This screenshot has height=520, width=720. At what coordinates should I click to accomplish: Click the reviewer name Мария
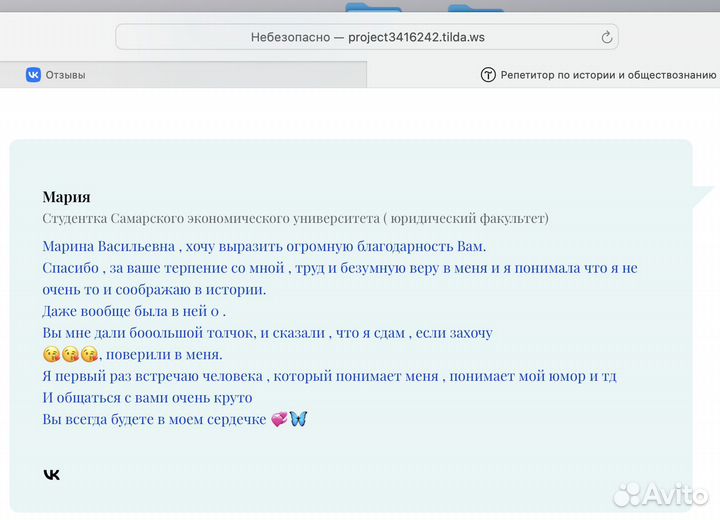tap(66, 197)
